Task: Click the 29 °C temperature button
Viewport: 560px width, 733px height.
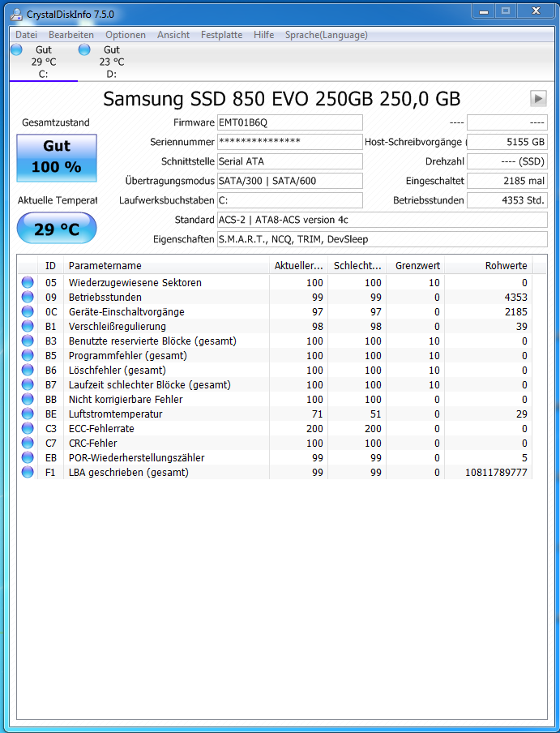Action: (x=57, y=228)
